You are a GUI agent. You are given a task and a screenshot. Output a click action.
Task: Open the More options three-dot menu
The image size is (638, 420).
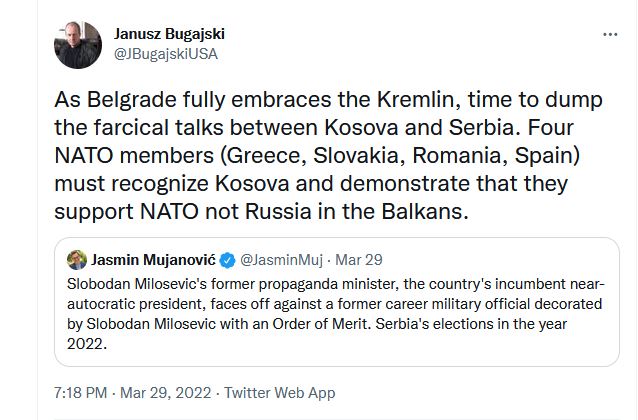pyautogui.click(x=609, y=34)
